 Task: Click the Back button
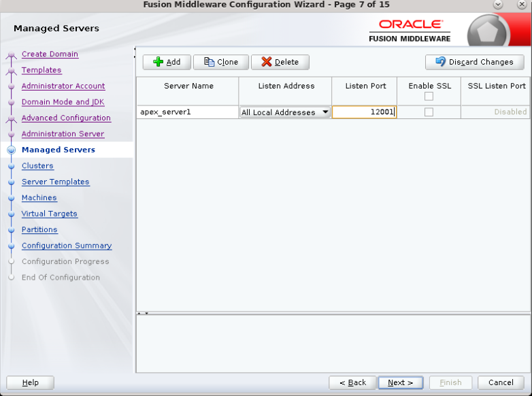tap(353, 382)
